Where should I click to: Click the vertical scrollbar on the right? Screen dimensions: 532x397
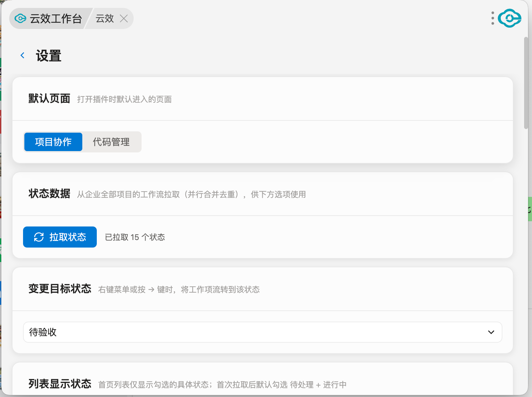coord(526,83)
